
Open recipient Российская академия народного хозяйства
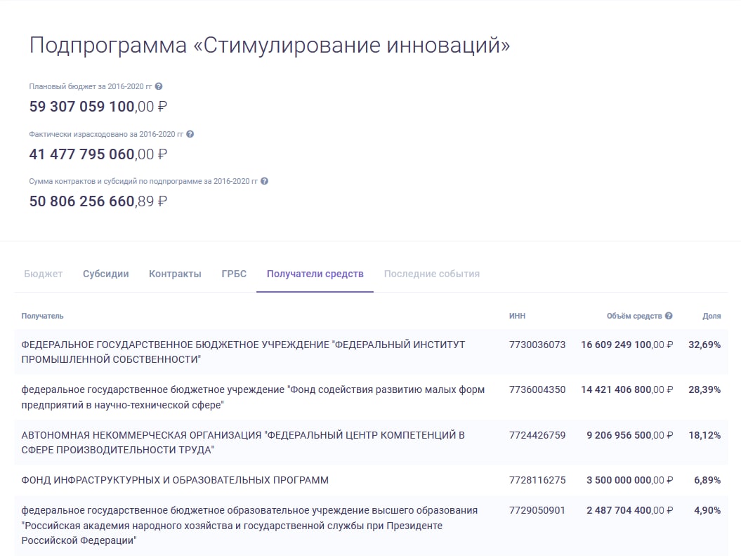tap(249, 525)
